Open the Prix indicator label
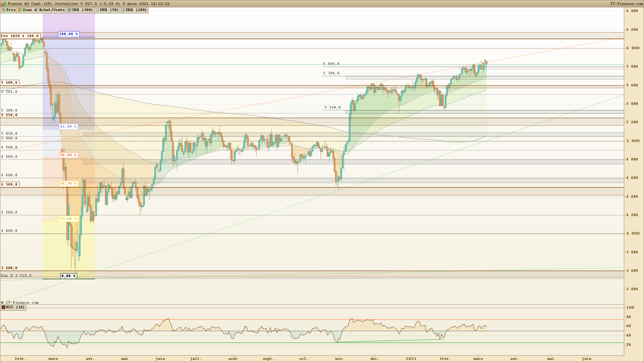Screen dimensions: 644x362 pyautogui.click(x=11, y=10)
